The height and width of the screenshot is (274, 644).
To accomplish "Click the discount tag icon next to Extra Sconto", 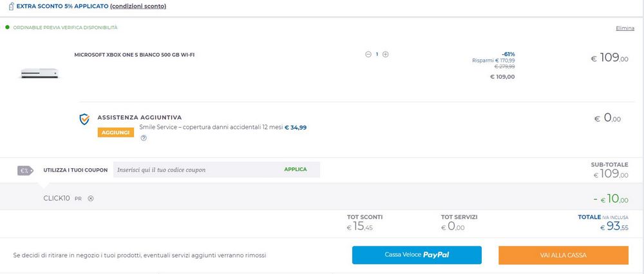I will pyautogui.click(x=11, y=6).
